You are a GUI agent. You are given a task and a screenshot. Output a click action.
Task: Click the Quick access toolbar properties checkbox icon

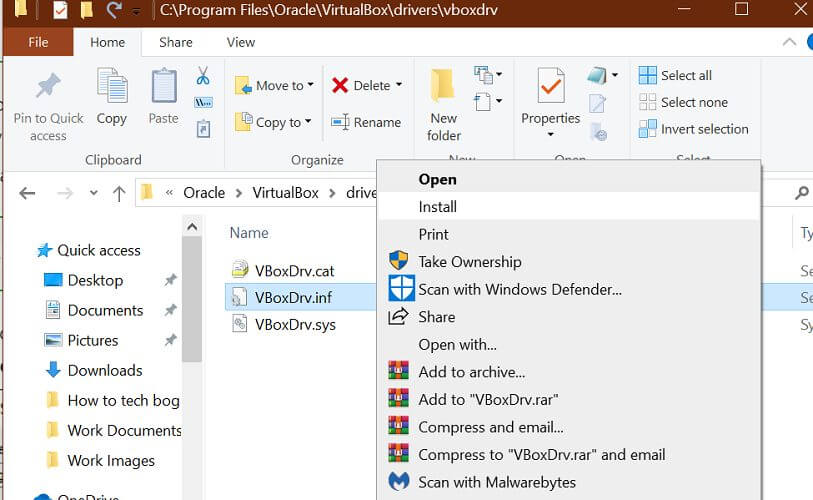tap(60, 10)
